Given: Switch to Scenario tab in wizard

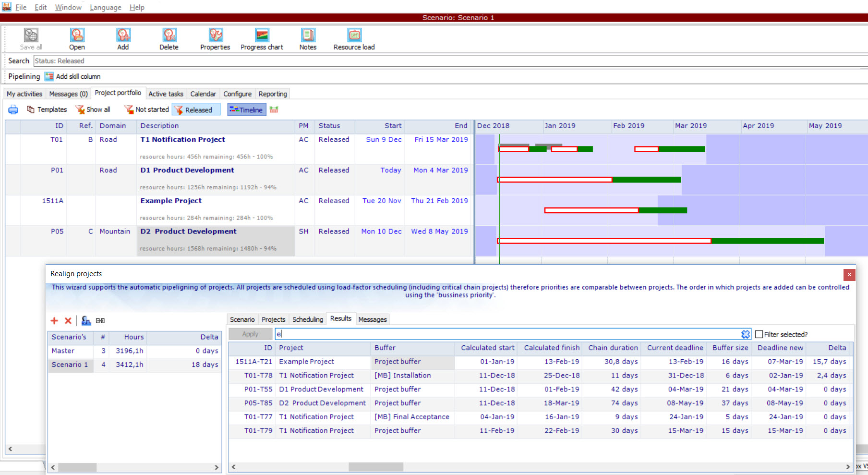Looking at the screenshot, I should click(242, 319).
